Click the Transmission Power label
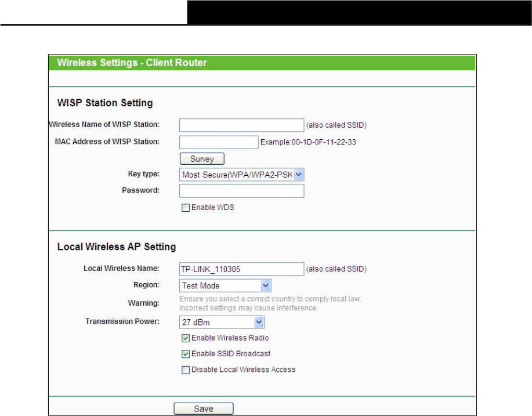The image size is (532, 416). (122, 321)
